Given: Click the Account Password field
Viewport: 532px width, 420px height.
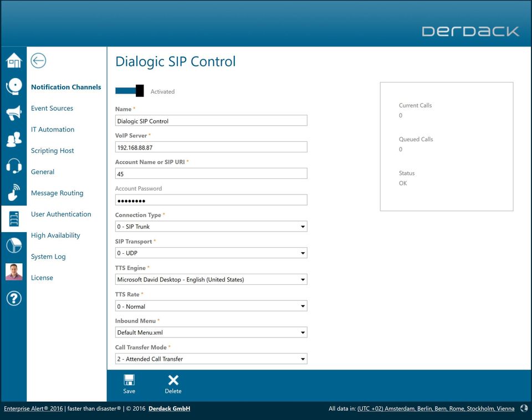Looking at the screenshot, I should coord(211,200).
